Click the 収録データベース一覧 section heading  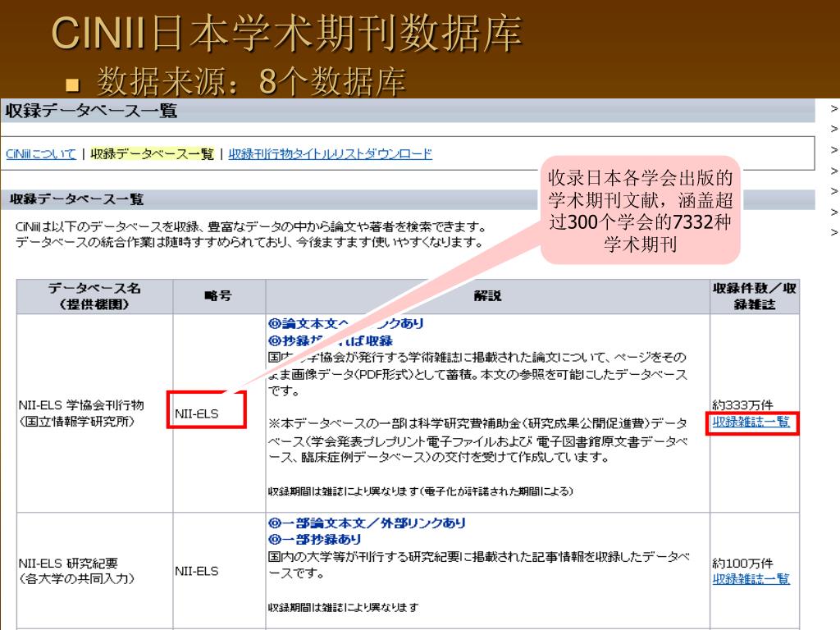[76, 199]
